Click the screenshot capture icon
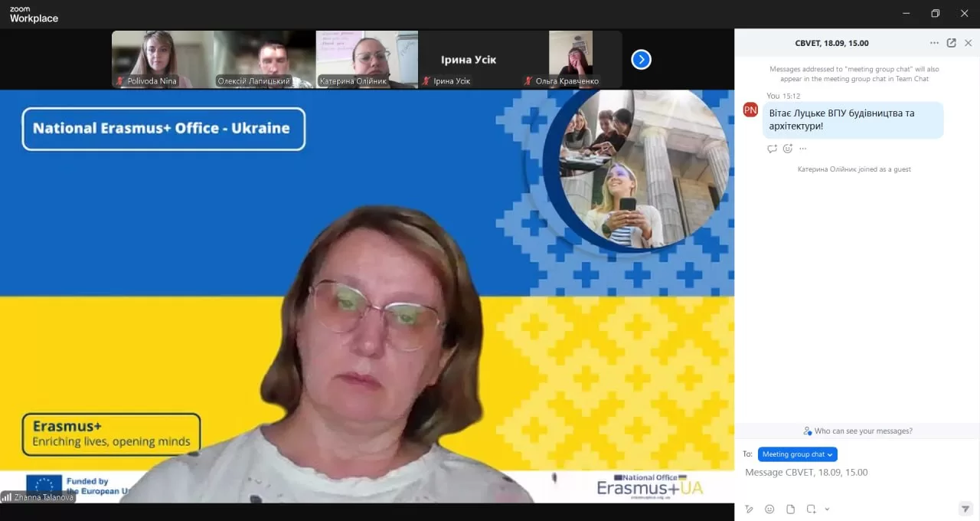 (x=811, y=509)
